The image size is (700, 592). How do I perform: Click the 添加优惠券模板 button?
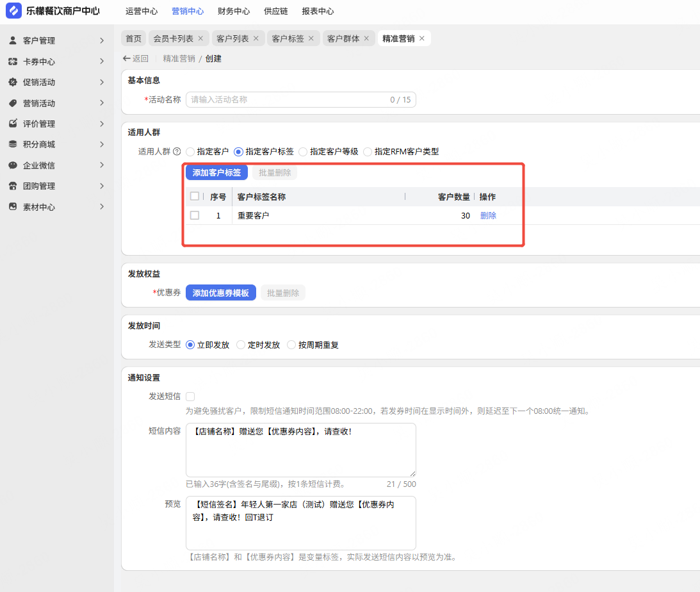click(x=220, y=293)
